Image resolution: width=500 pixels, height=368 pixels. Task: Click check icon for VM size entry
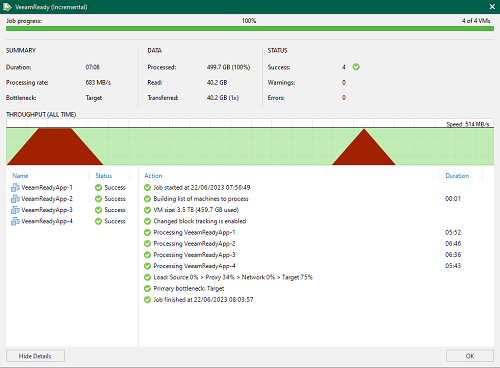click(x=147, y=210)
